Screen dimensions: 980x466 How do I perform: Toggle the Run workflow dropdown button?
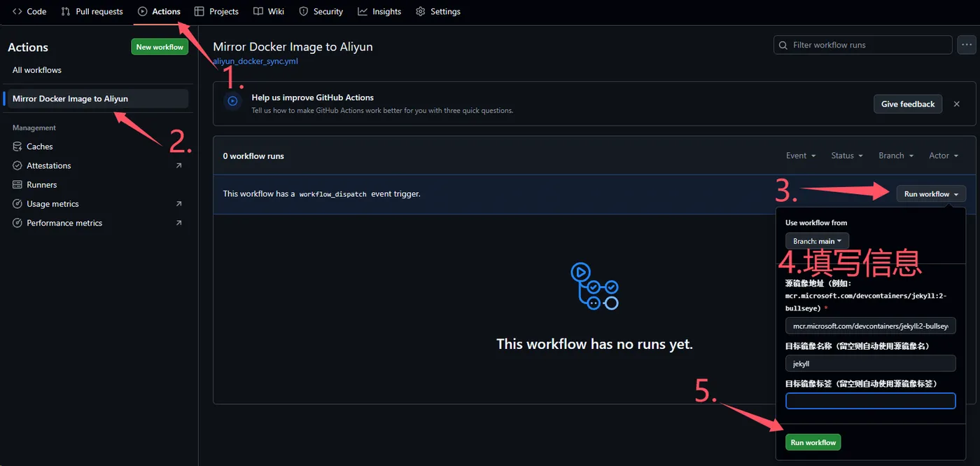click(x=931, y=194)
